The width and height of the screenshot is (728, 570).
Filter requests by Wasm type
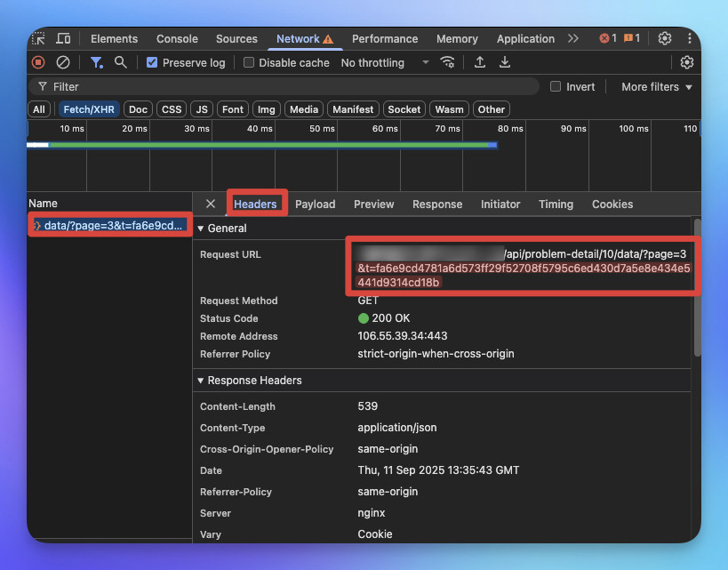click(449, 109)
